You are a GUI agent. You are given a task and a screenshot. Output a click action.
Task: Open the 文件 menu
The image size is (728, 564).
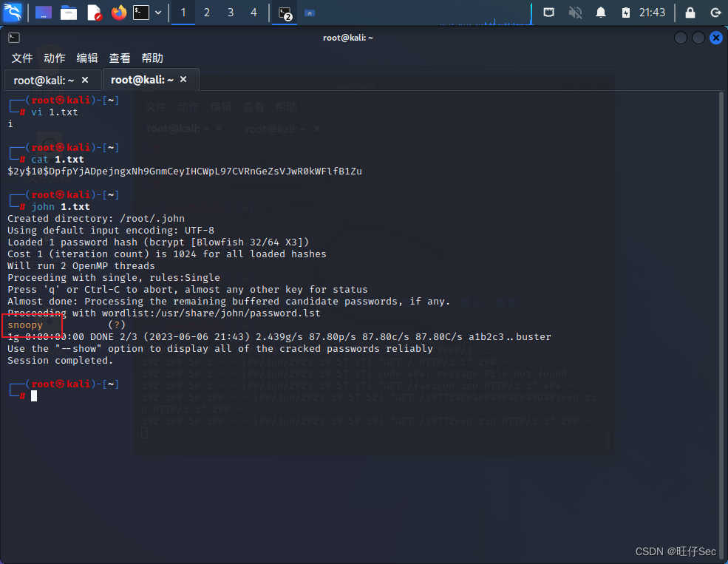[22, 58]
